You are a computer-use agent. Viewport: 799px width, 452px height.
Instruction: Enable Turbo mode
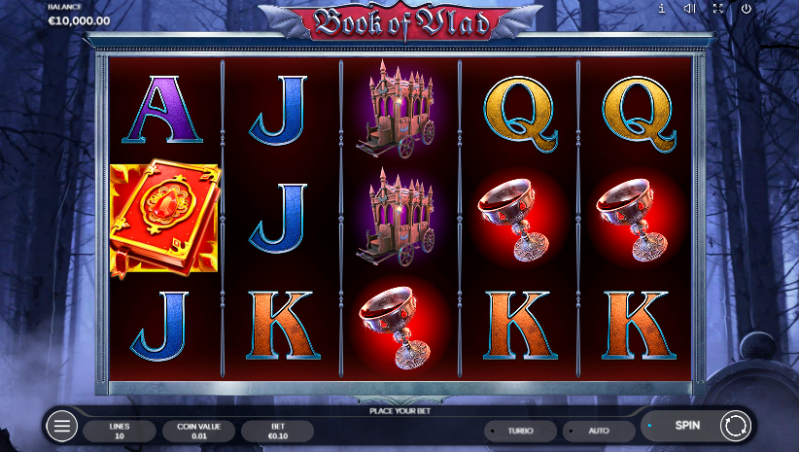click(520, 431)
